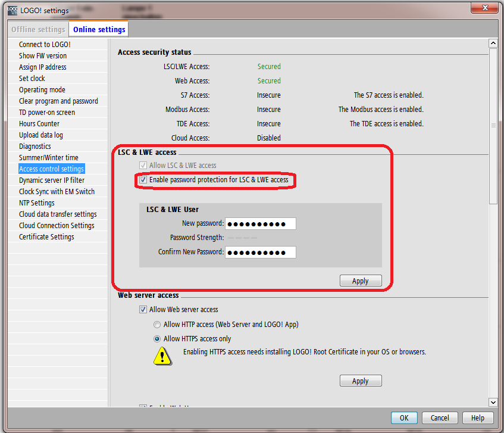Viewport: 504px width, 433px height.
Task: Select Show FW version entry
Action: point(43,55)
